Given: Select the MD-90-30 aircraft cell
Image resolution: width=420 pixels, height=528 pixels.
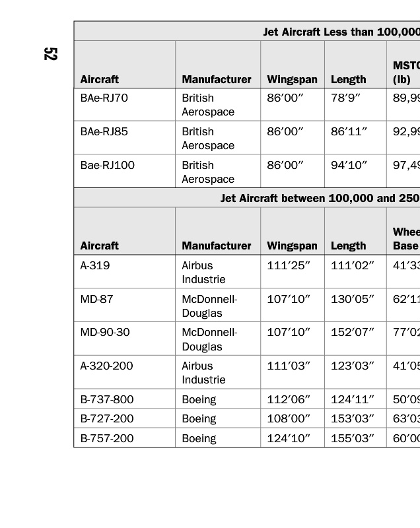Looking at the screenshot, I should point(105,333).
